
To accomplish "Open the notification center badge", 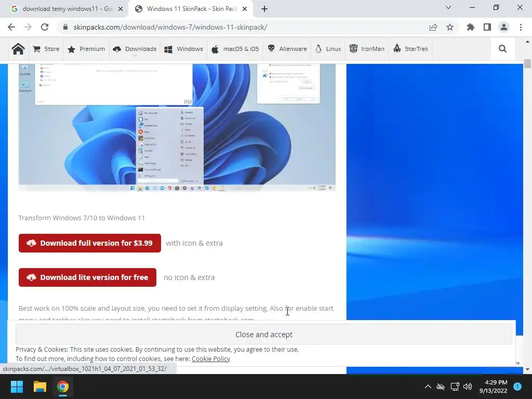I will coord(517,387).
